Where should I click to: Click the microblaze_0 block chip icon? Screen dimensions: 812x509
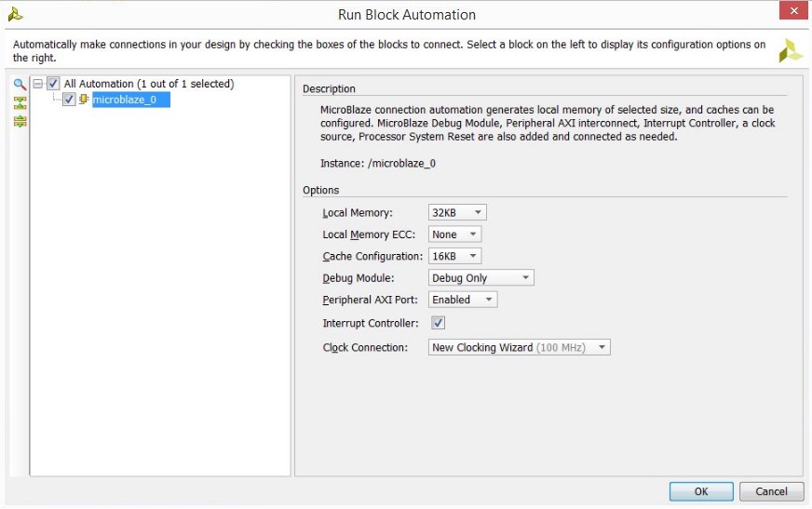coord(84,99)
